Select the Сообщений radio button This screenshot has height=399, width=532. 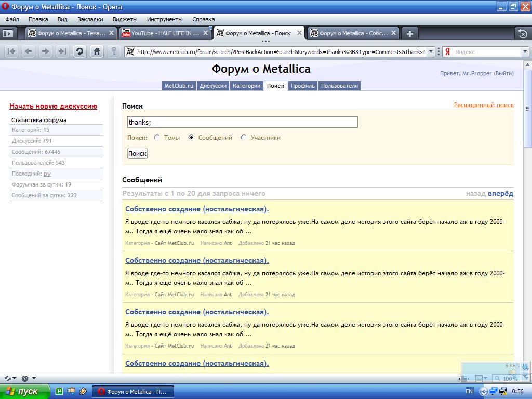pyautogui.click(x=191, y=138)
